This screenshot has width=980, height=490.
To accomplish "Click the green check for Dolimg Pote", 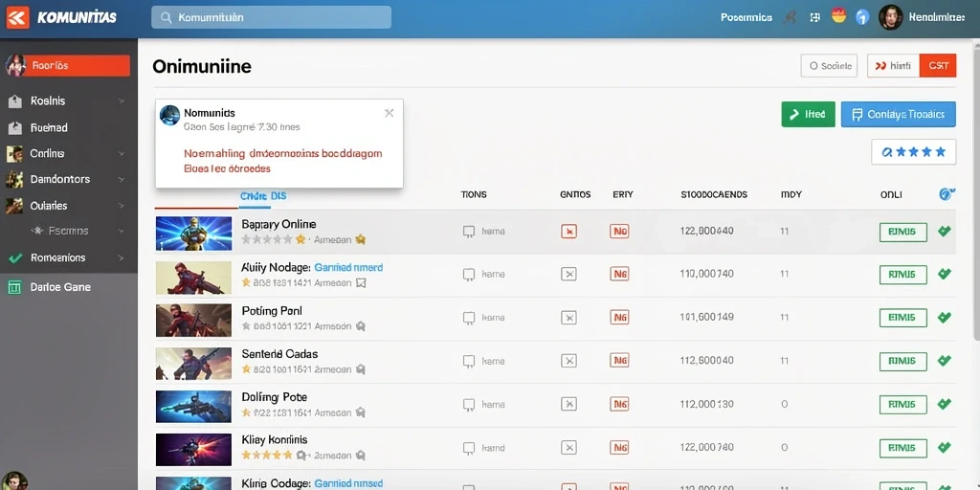I will [x=945, y=404].
